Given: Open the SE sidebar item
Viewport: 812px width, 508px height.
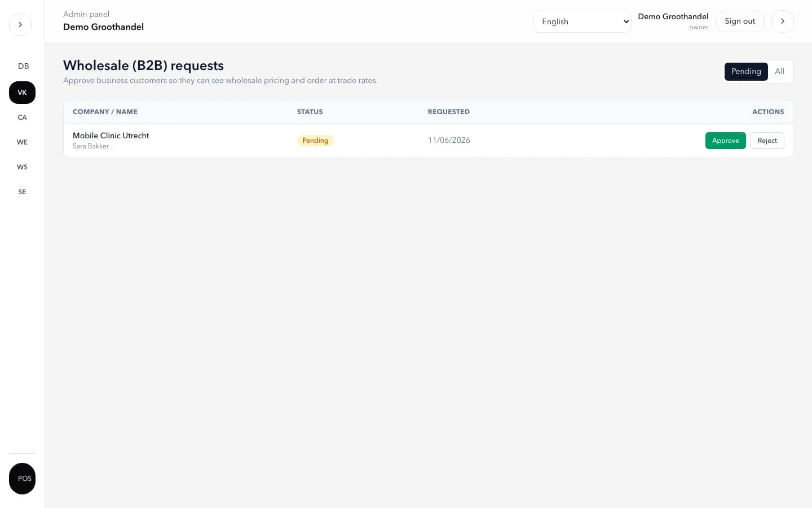Looking at the screenshot, I should 22,192.
